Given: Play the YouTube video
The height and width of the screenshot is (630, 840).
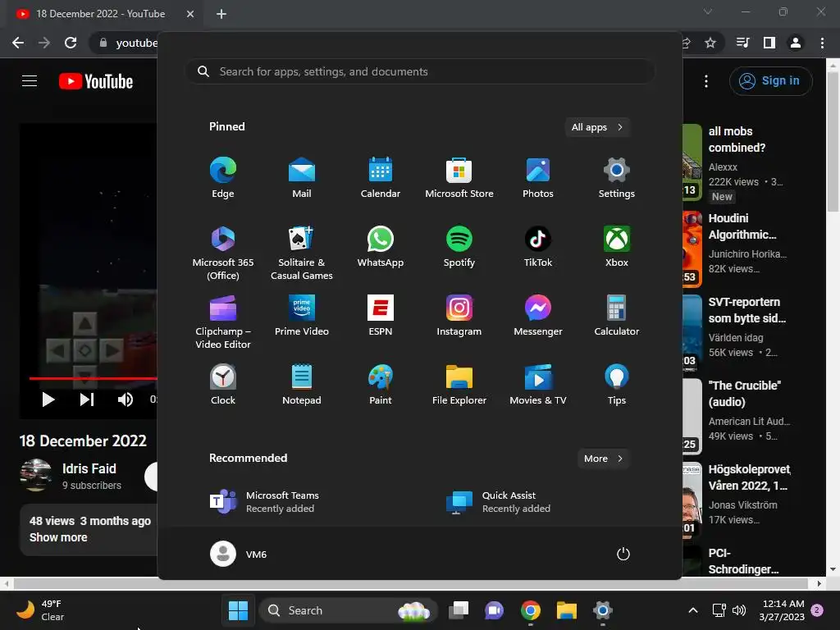Looking at the screenshot, I should coord(48,399).
